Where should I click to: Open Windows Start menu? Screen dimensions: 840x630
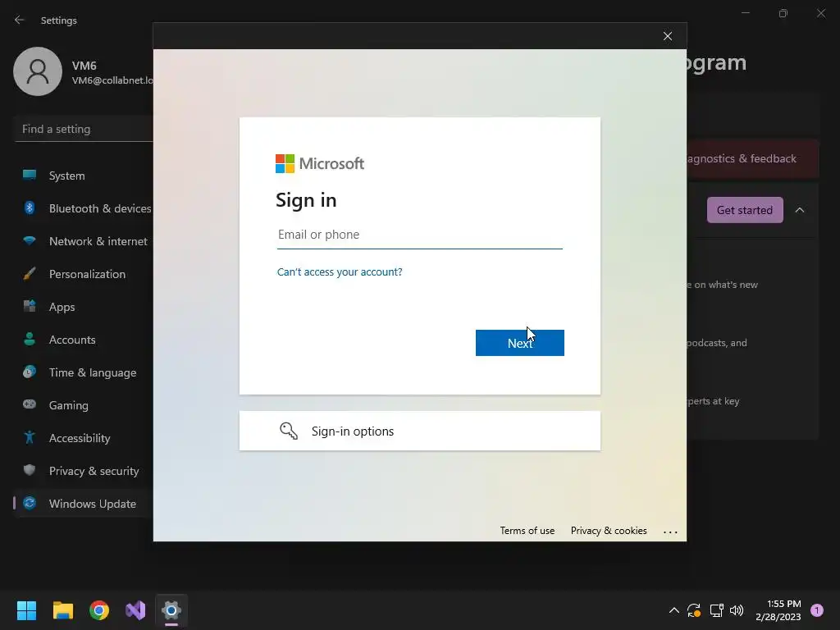click(x=26, y=610)
